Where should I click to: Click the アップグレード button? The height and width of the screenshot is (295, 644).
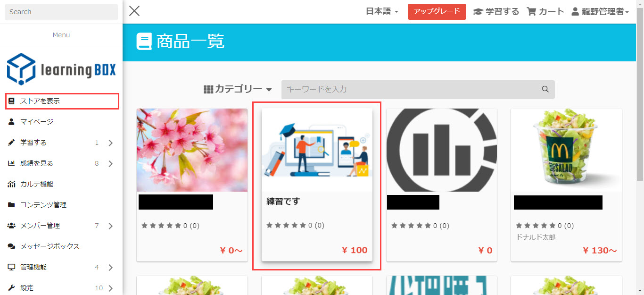(437, 12)
